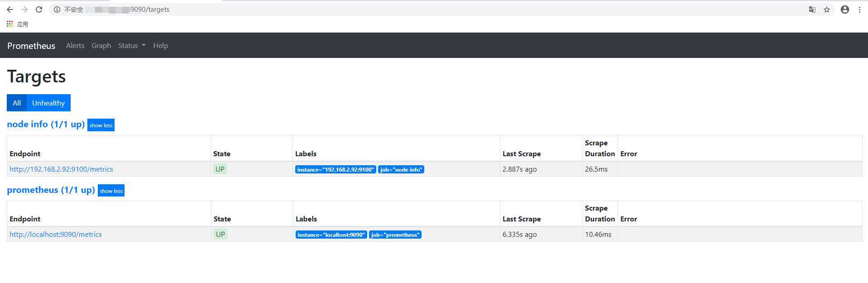868x283 pixels.
Task: Open http://192.168.2.92:9100/metrics endpoint link
Action: [x=61, y=169]
